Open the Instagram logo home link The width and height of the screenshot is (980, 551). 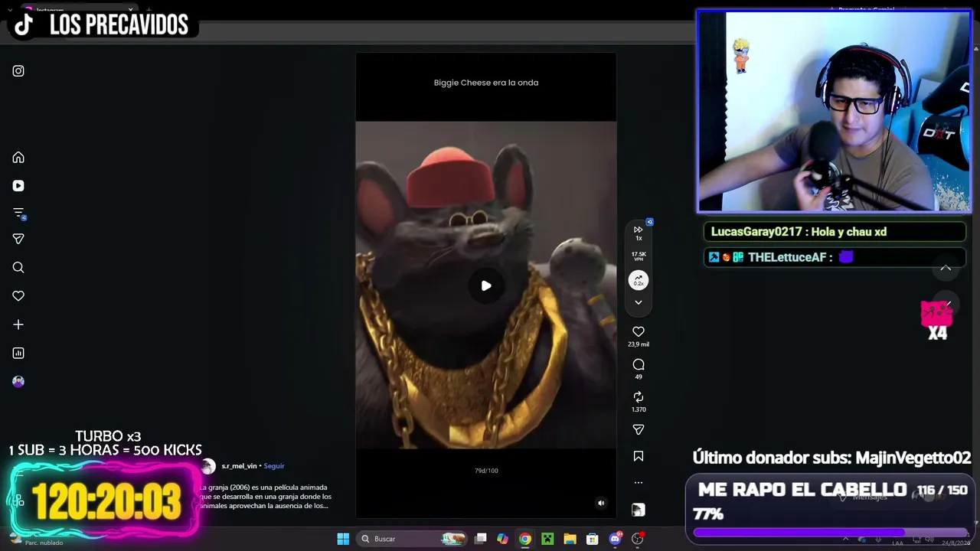pos(18,71)
